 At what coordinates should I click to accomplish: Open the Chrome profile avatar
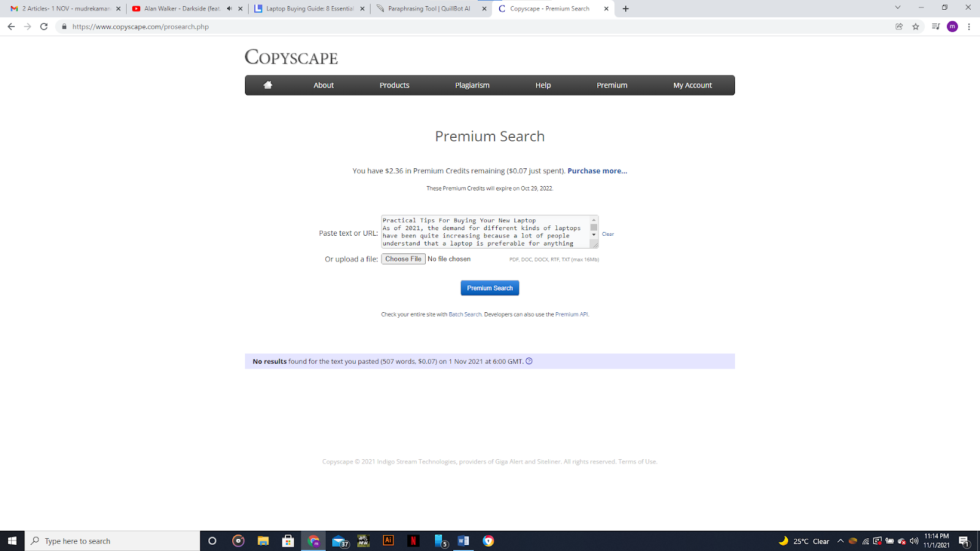952,26
